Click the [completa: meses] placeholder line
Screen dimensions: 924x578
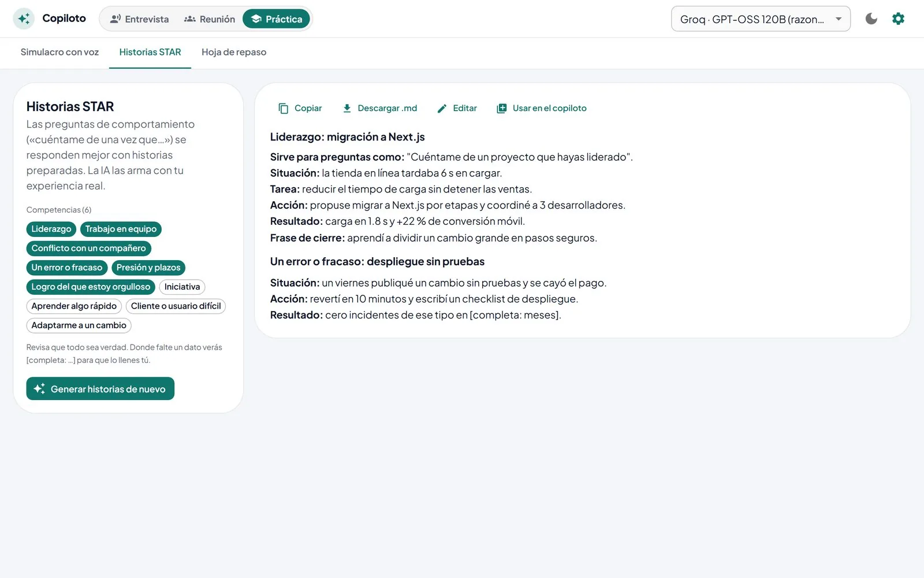coord(416,315)
